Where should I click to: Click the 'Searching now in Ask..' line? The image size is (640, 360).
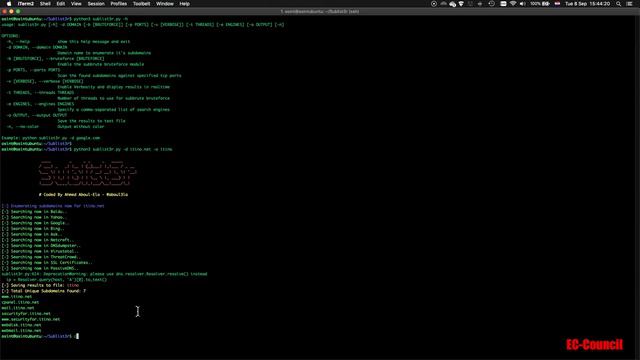pyautogui.click(x=32, y=234)
